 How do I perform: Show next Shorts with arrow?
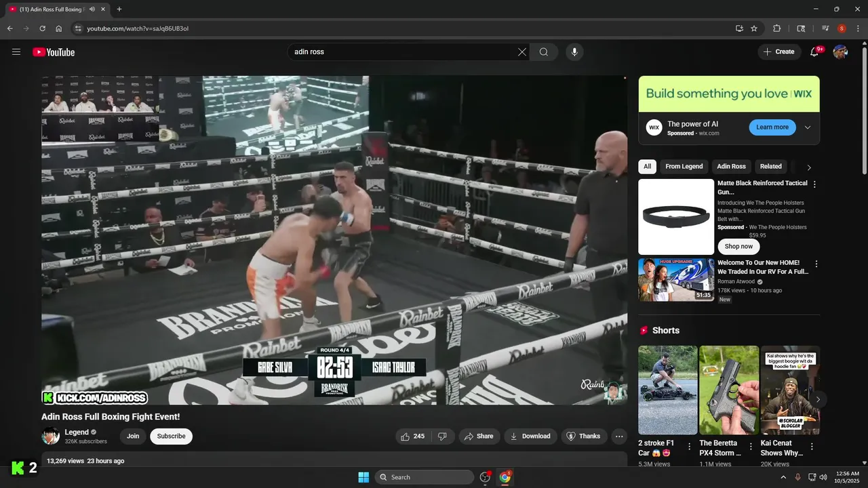[818, 399]
